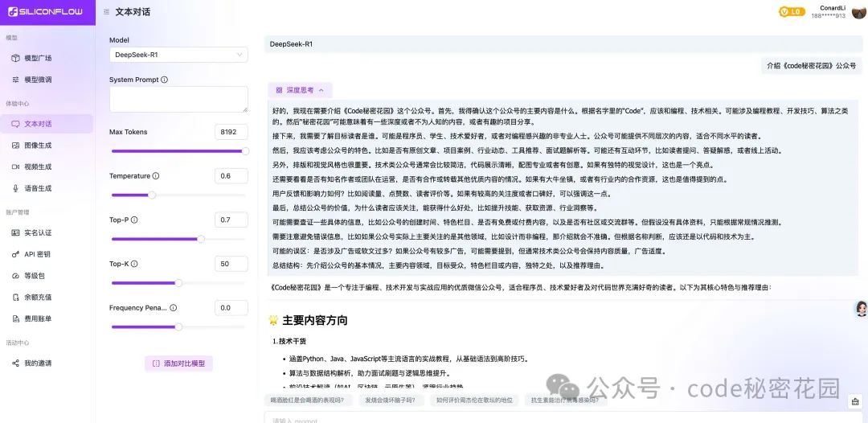Click the Top-K slider handle
The height and width of the screenshot is (423, 868).
[x=178, y=283]
